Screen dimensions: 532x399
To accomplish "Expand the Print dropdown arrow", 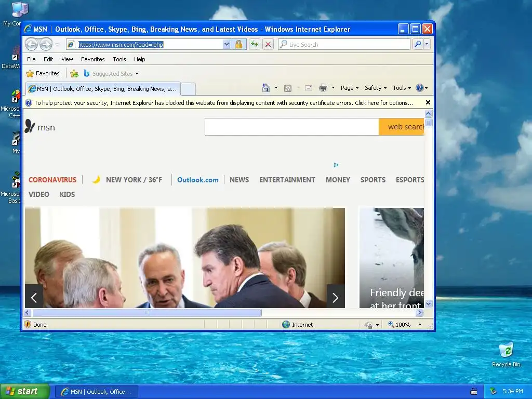I will (333, 88).
